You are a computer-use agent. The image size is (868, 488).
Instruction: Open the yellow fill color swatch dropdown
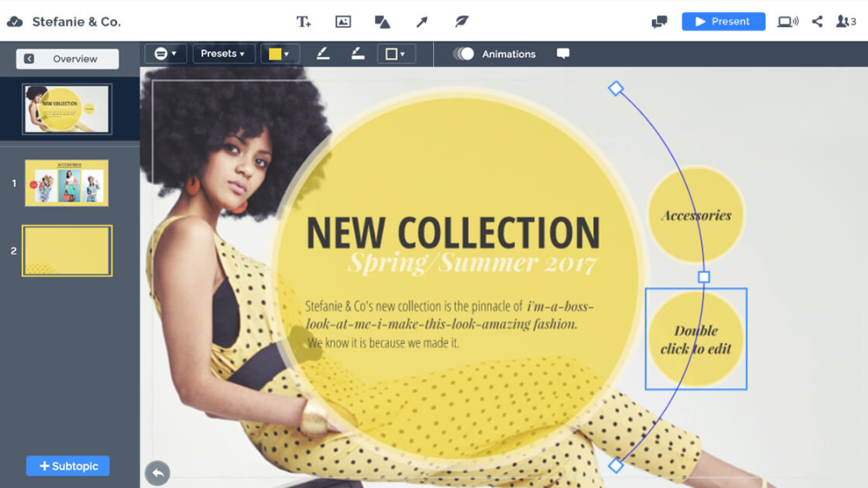[x=279, y=54]
